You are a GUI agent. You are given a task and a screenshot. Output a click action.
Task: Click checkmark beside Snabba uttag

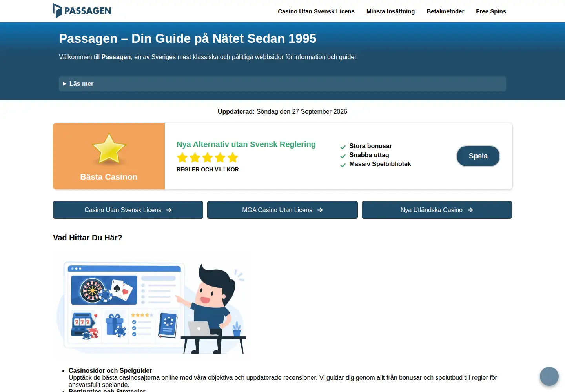343,156
